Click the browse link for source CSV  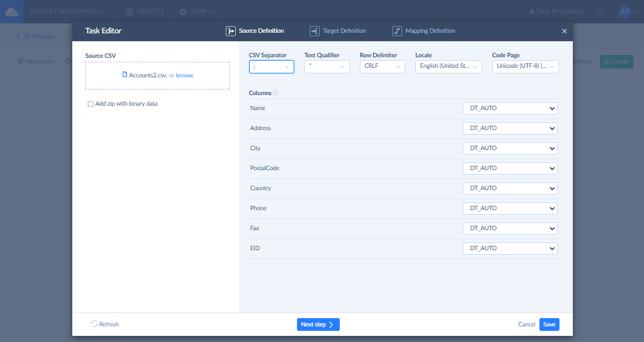click(185, 76)
